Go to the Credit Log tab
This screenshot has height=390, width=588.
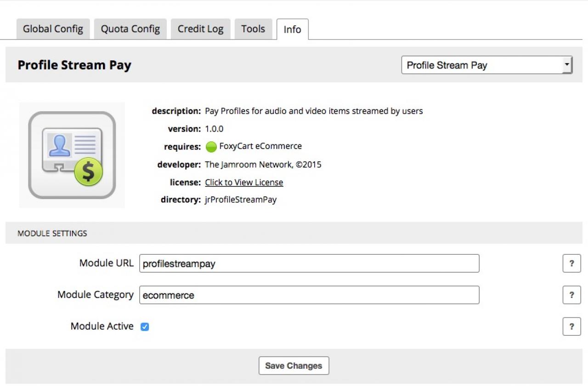(x=200, y=29)
